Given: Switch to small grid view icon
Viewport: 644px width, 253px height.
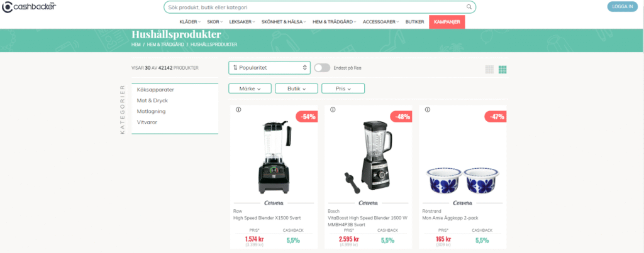Looking at the screenshot, I should click(489, 69).
